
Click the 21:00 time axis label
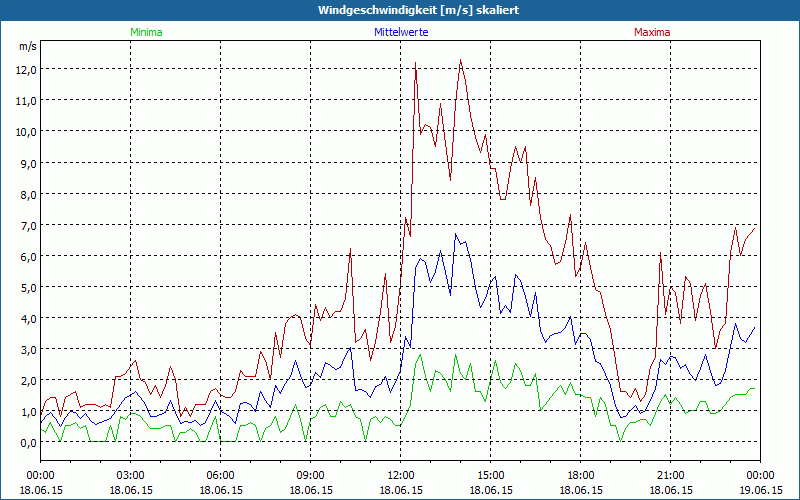(x=670, y=476)
